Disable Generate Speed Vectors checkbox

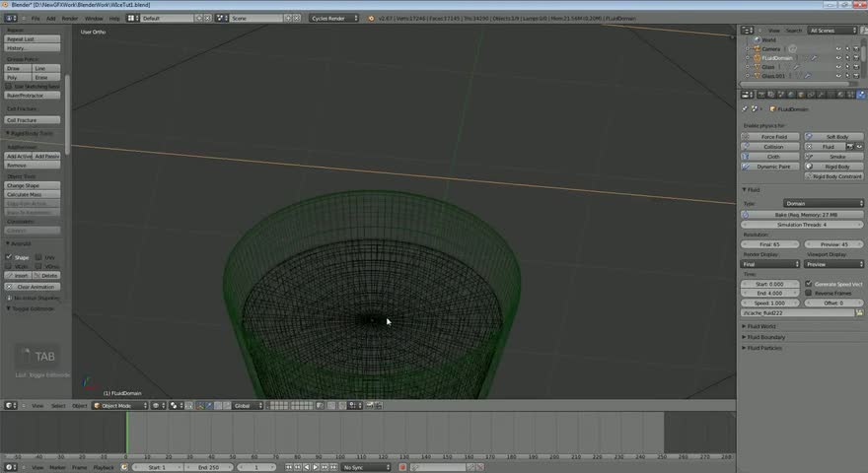(x=809, y=284)
